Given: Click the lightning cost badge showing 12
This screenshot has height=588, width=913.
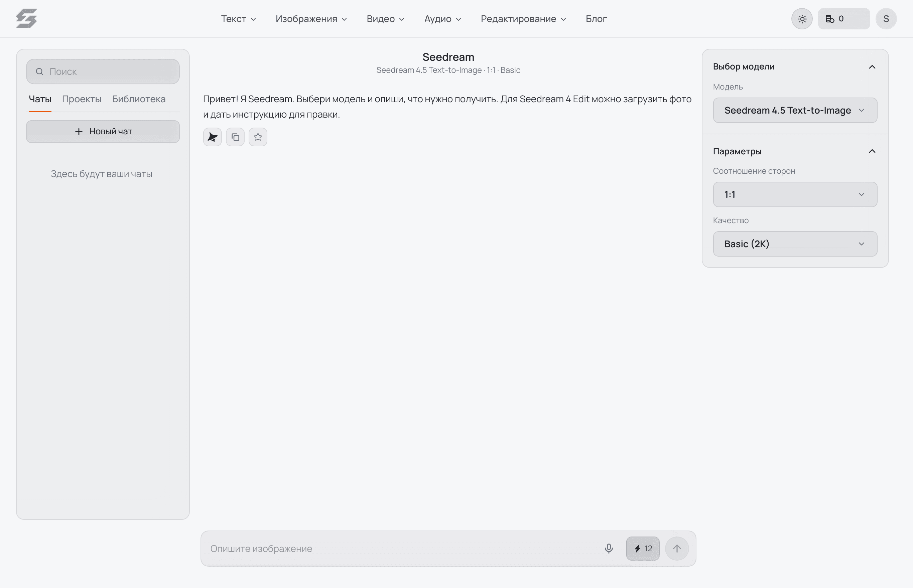Looking at the screenshot, I should [643, 549].
